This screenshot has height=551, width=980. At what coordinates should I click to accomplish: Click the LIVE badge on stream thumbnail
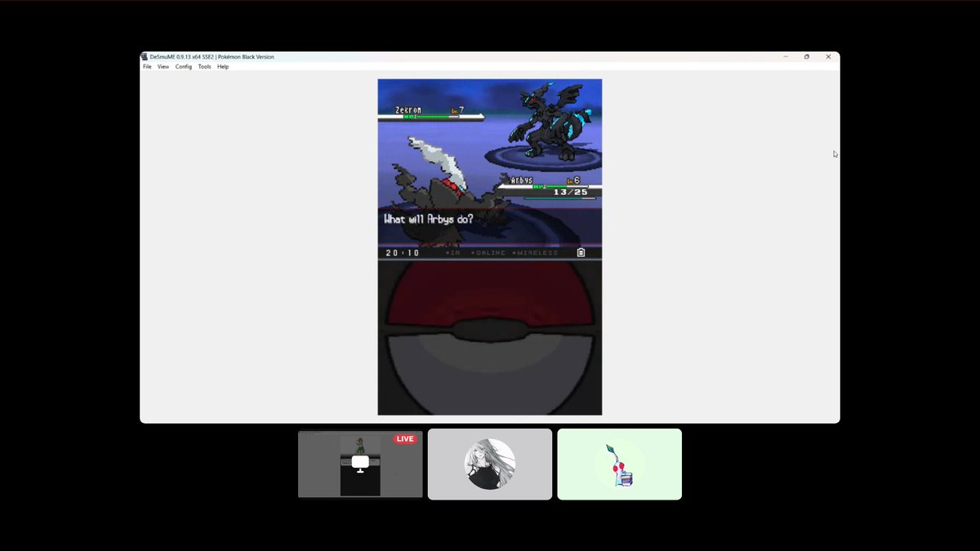[405, 439]
